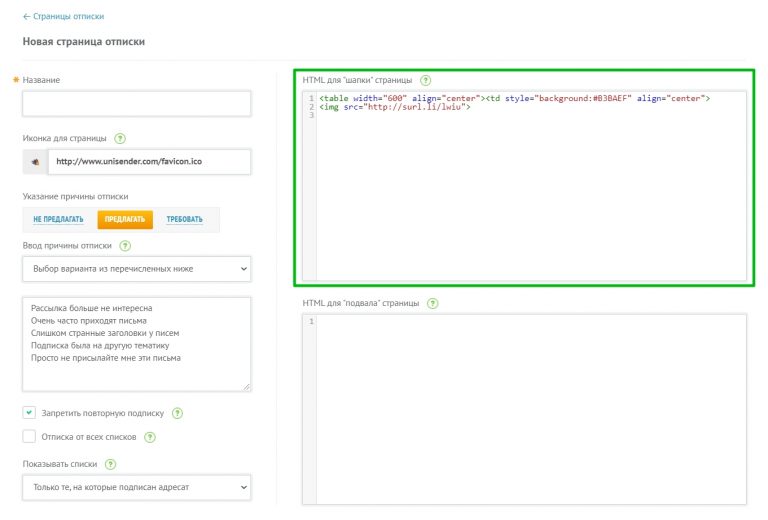
Task: Click code line with img src
Action: point(395,107)
